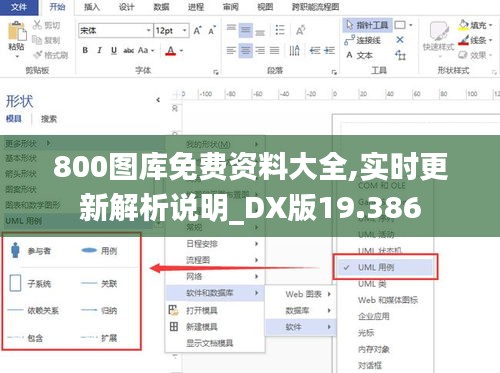This screenshot has width=500, height=373.
Task: Select the Connector (连接线) tool
Action: [363, 40]
